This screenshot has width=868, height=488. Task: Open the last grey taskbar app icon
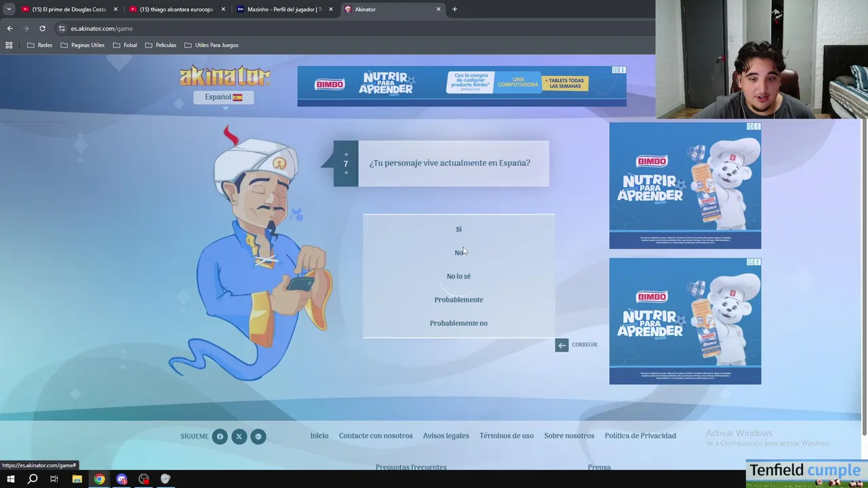click(x=165, y=479)
